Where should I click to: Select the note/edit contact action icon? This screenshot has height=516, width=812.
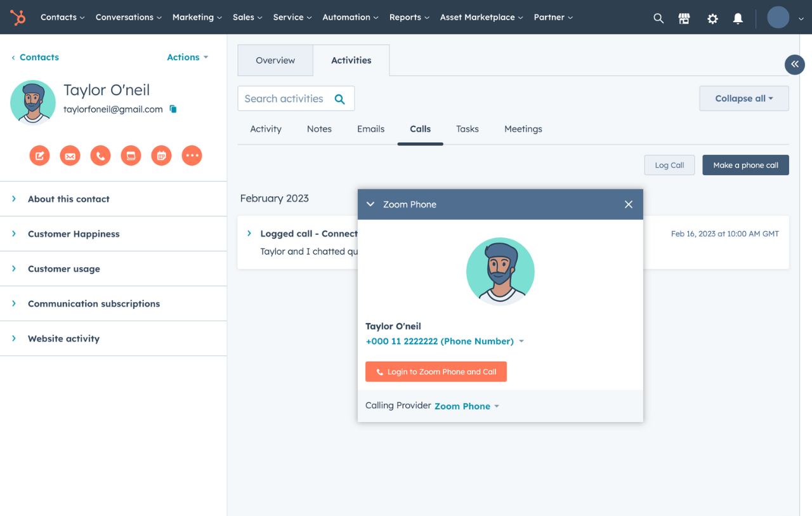click(x=39, y=155)
